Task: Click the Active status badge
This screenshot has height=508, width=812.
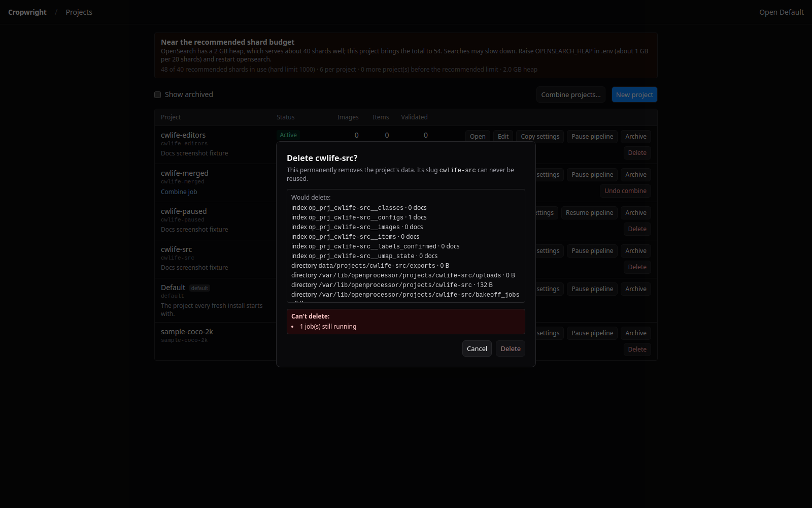Action: tap(288, 135)
